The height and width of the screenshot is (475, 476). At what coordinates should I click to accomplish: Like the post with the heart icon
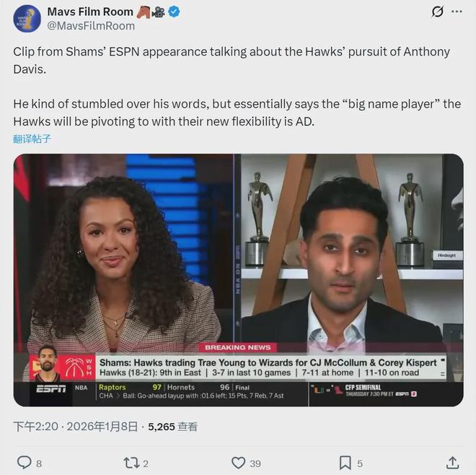pyautogui.click(x=238, y=462)
